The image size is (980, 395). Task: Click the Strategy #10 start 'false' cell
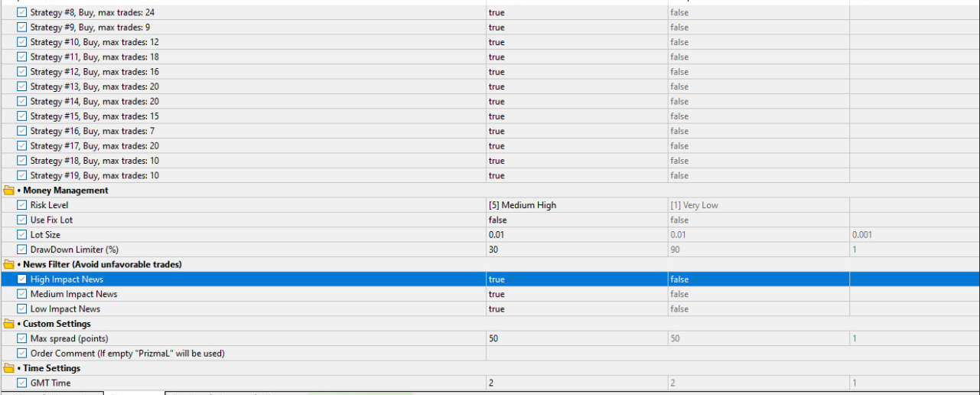(x=758, y=42)
